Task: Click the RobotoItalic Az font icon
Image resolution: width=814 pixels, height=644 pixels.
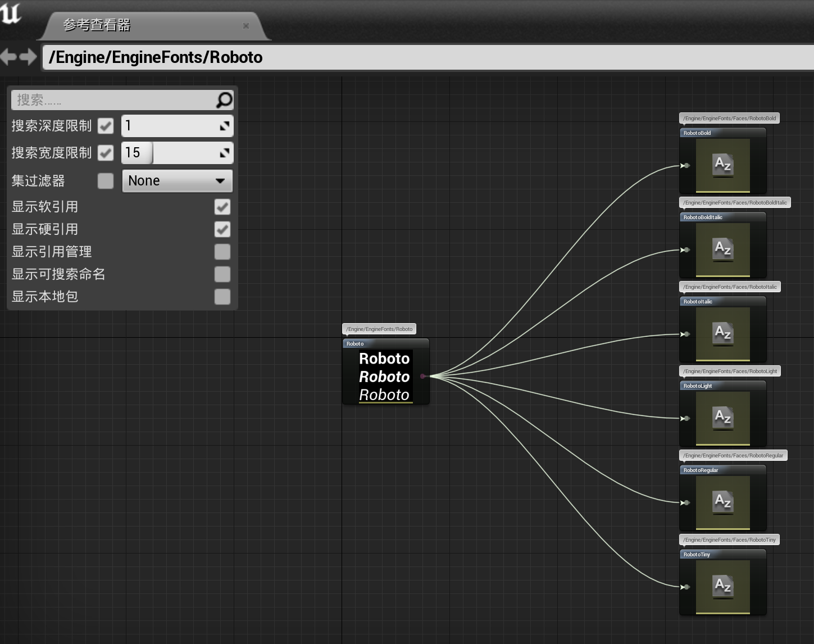Action: [x=722, y=334]
